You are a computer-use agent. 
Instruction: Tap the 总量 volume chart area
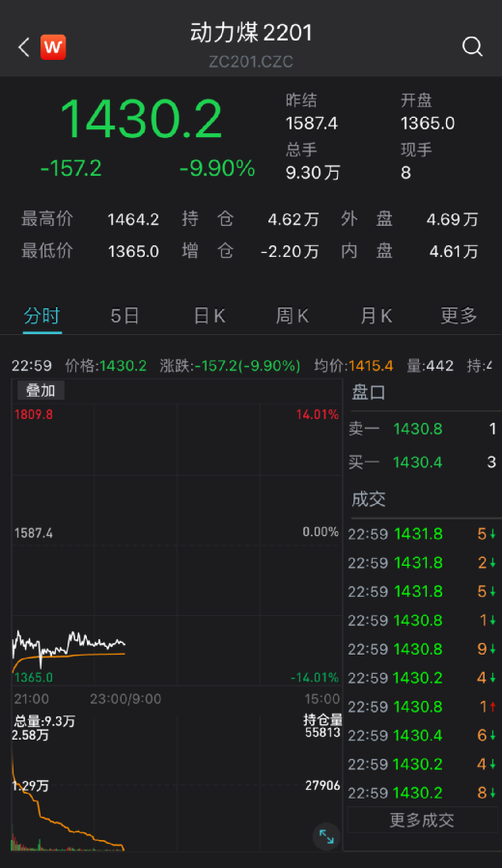[x=177, y=782]
